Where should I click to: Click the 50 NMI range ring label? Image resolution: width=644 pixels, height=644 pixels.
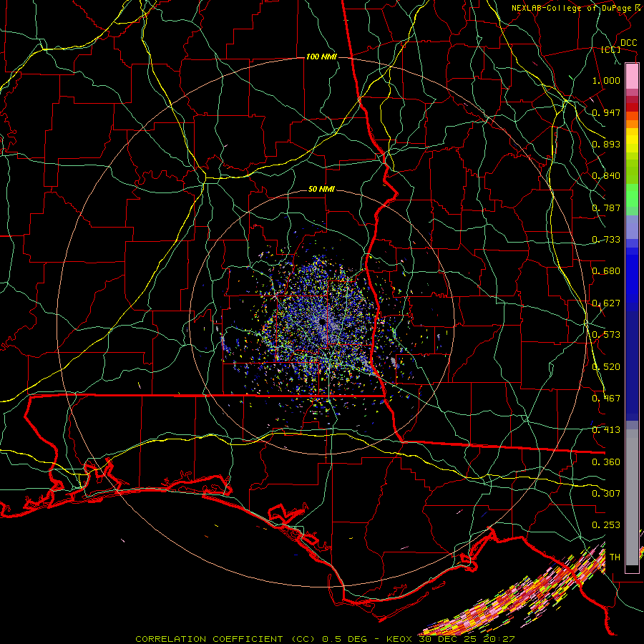pos(321,190)
